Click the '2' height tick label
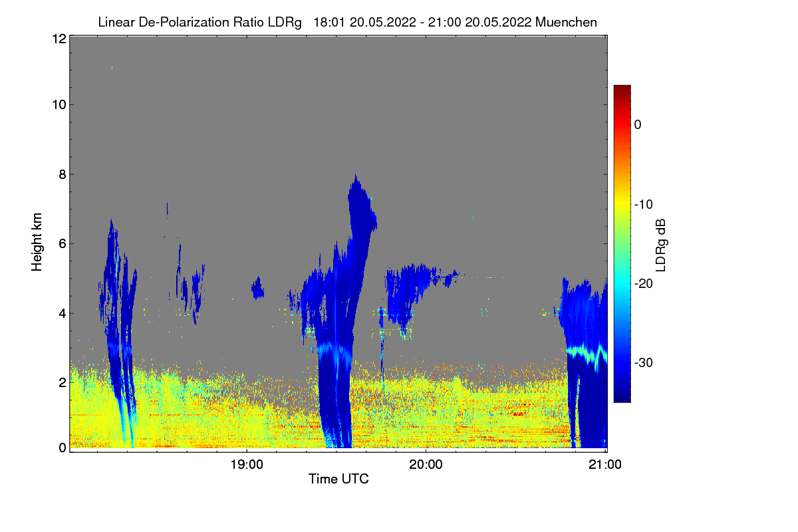The image size is (798, 532). coord(61,382)
